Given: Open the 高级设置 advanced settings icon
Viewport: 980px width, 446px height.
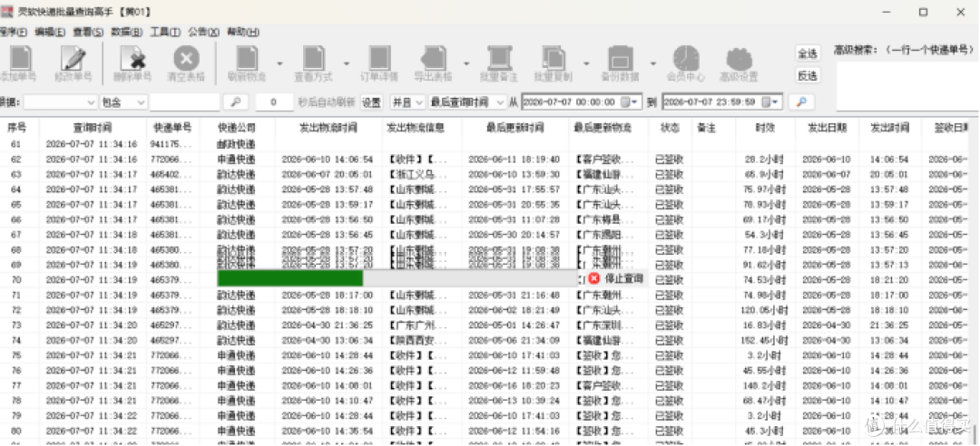Looking at the screenshot, I should [x=740, y=58].
